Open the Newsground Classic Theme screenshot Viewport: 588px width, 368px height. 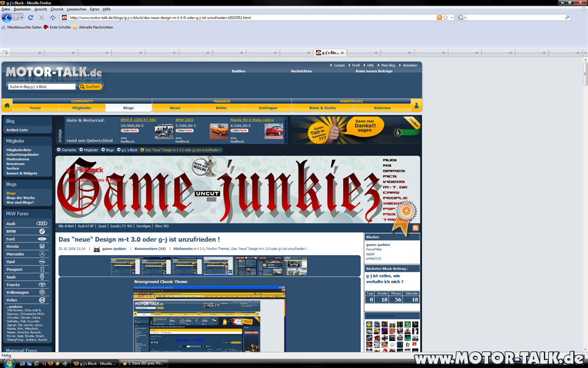(209, 319)
